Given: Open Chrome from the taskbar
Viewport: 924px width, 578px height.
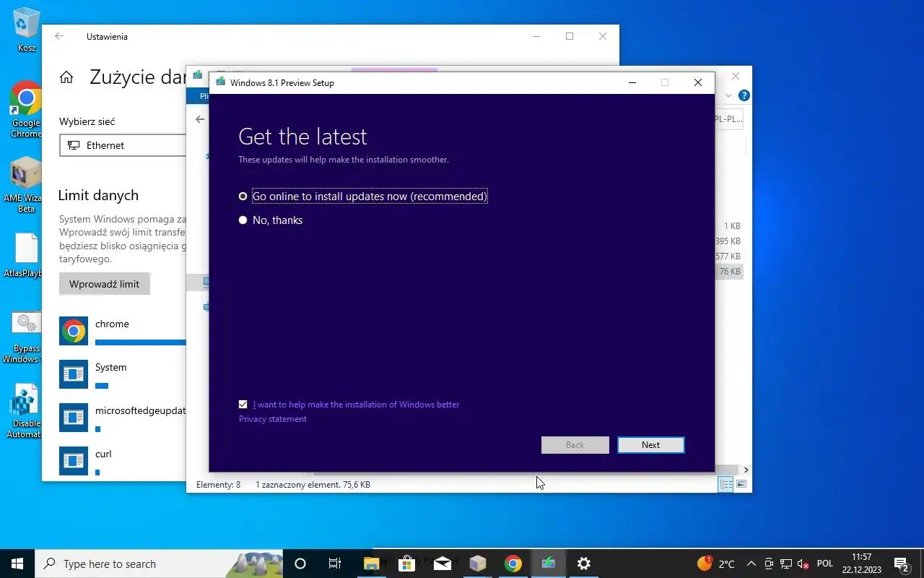Looking at the screenshot, I should (513, 564).
